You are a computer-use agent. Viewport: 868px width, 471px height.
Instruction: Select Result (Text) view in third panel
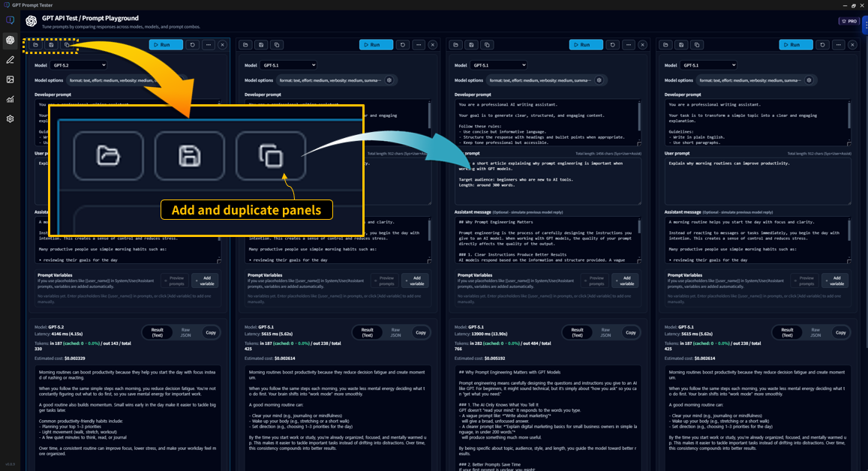pyautogui.click(x=577, y=332)
